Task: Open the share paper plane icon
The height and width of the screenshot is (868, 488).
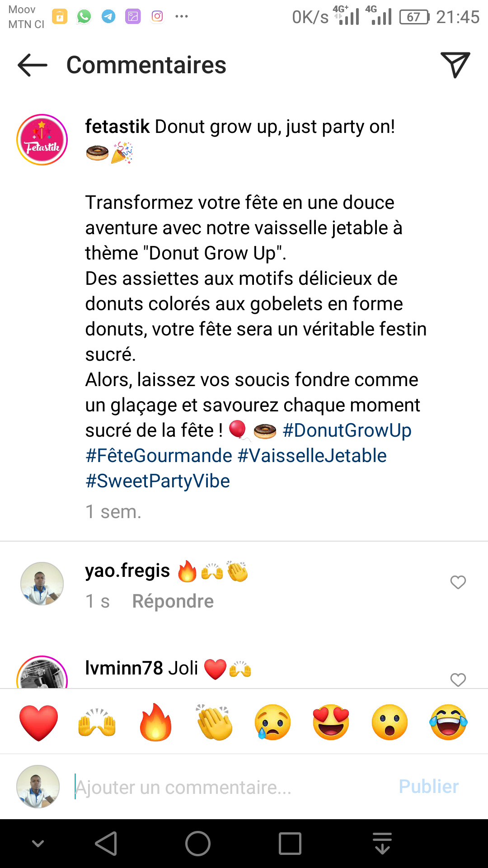Action: pyautogui.click(x=455, y=65)
